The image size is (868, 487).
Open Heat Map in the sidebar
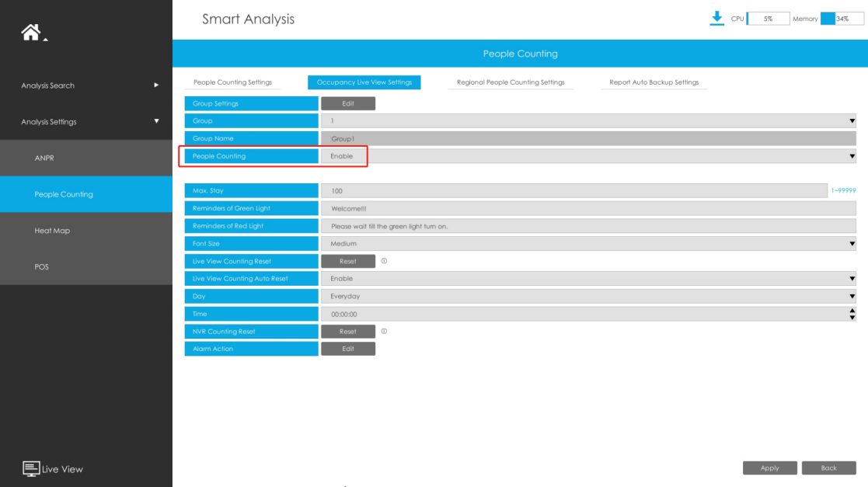click(x=86, y=230)
